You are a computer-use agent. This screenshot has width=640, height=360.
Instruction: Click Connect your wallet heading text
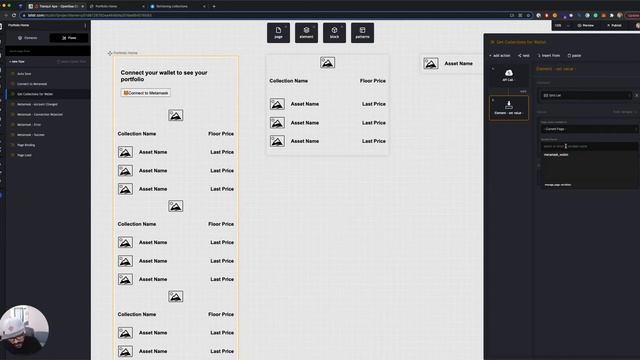tap(164, 76)
